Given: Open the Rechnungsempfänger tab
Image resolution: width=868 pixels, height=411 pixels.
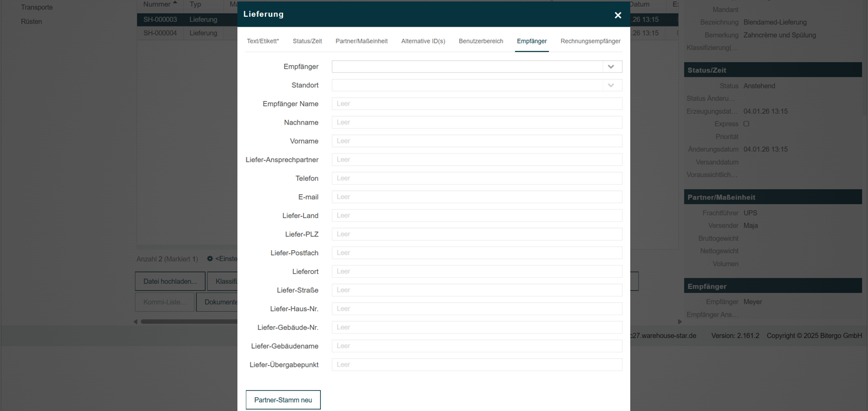Looking at the screenshot, I should coord(591,41).
